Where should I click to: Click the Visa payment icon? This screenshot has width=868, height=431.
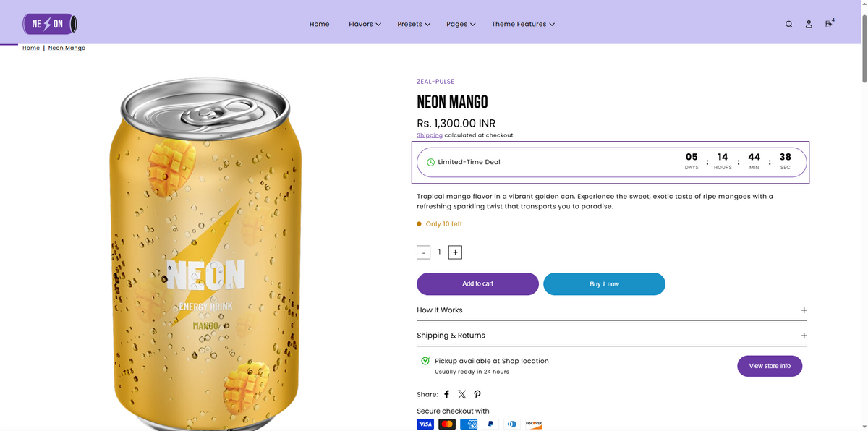point(425,424)
